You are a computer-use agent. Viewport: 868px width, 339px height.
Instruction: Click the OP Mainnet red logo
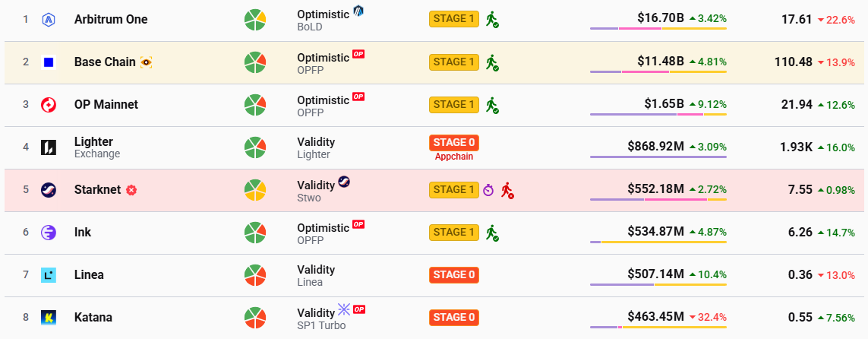[49, 104]
